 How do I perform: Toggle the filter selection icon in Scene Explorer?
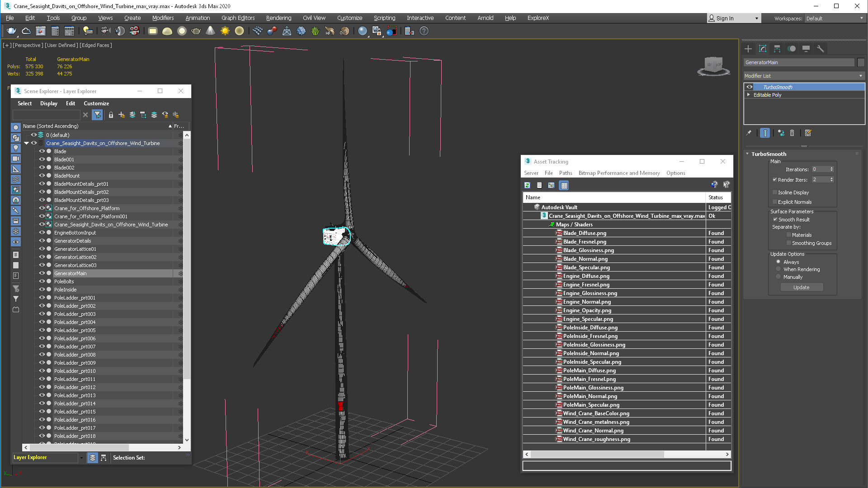pyautogui.click(x=97, y=115)
